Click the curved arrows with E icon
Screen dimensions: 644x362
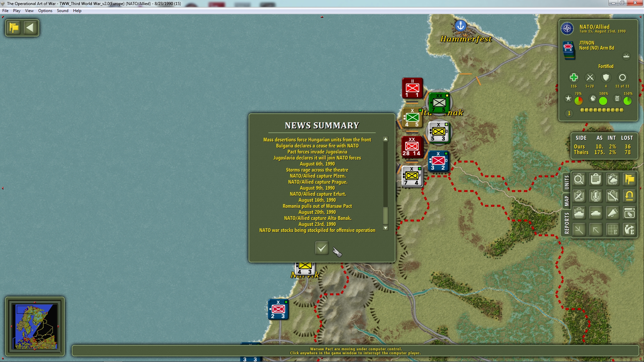(629, 230)
